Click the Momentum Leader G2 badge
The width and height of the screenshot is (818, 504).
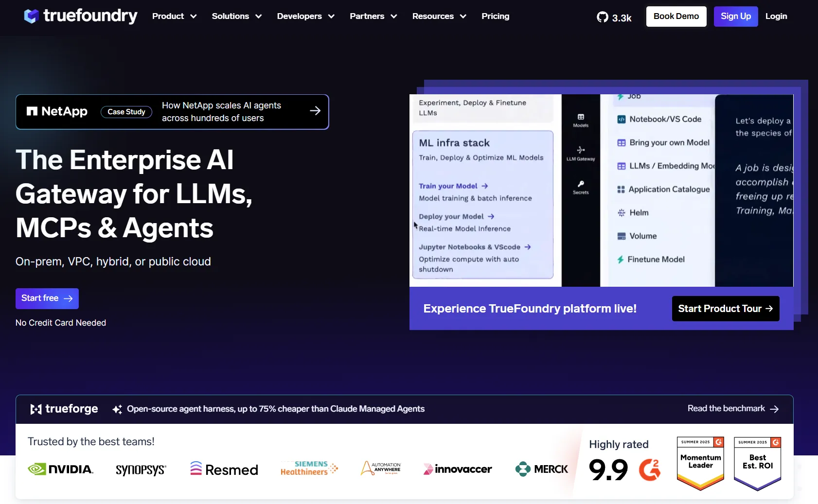tap(700, 463)
